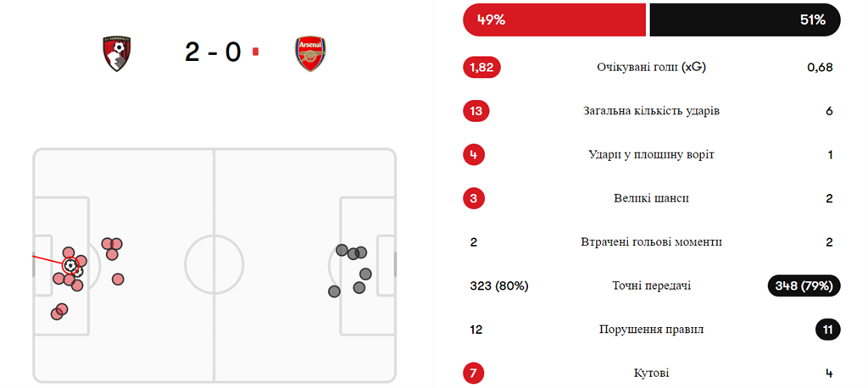The image size is (868, 388).
Task: Click the red 49% possession bar segment
Action: [554, 20]
